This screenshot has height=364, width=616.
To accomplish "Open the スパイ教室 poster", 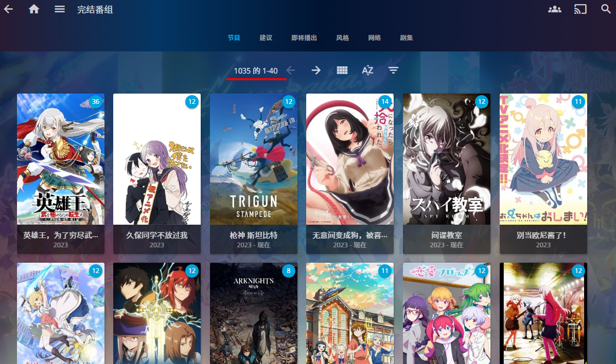I will pyautogui.click(x=446, y=159).
